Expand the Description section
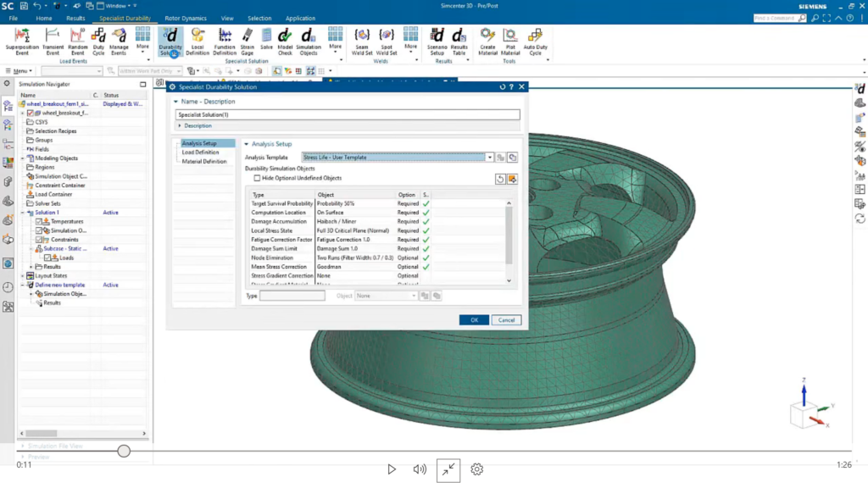This screenshot has height=488, width=868. pyautogui.click(x=180, y=125)
